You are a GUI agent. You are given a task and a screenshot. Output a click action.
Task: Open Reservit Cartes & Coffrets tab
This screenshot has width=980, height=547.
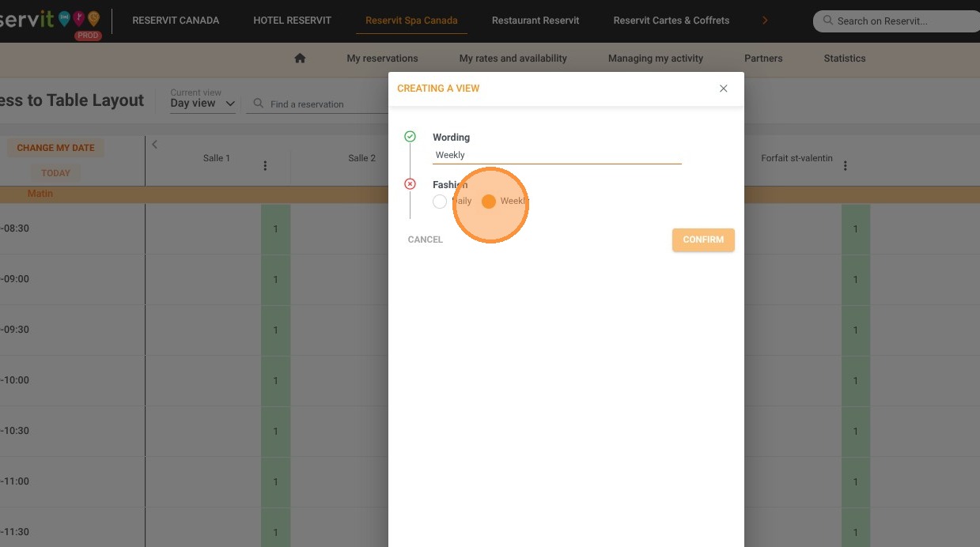[x=672, y=21]
